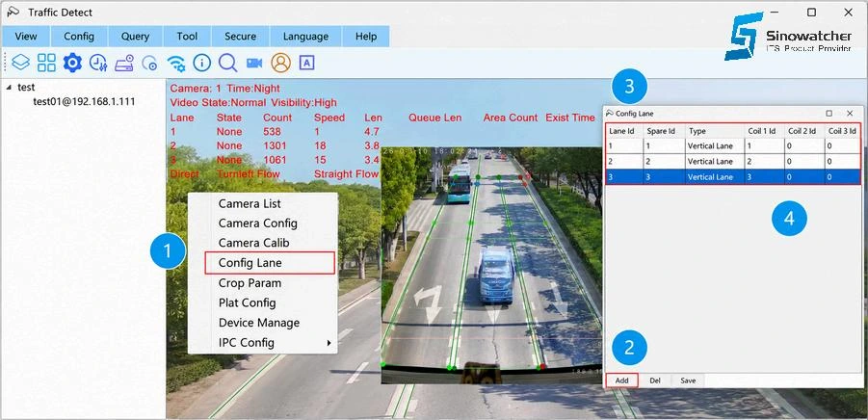This screenshot has width=868, height=420.
Task: Click the Config Lane dialog title icon
Action: [x=610, y=114]
